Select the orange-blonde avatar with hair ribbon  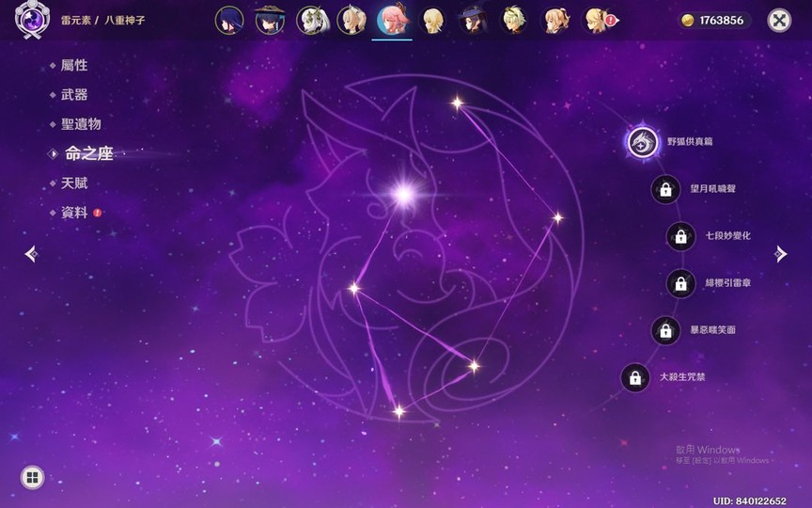pos(555,20)
